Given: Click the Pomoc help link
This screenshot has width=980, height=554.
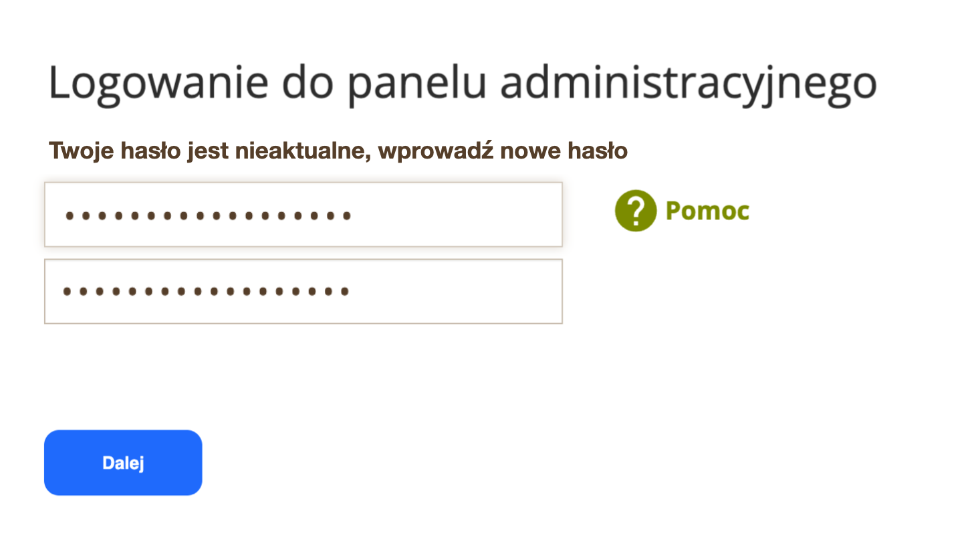Looking at the screenshot, I should coord(706,211).
